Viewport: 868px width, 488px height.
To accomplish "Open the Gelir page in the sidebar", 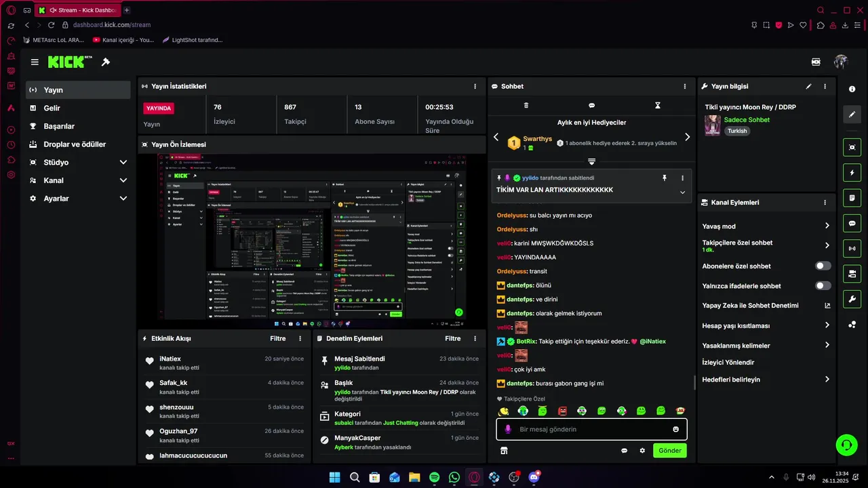I will click(x=78, y=108).
